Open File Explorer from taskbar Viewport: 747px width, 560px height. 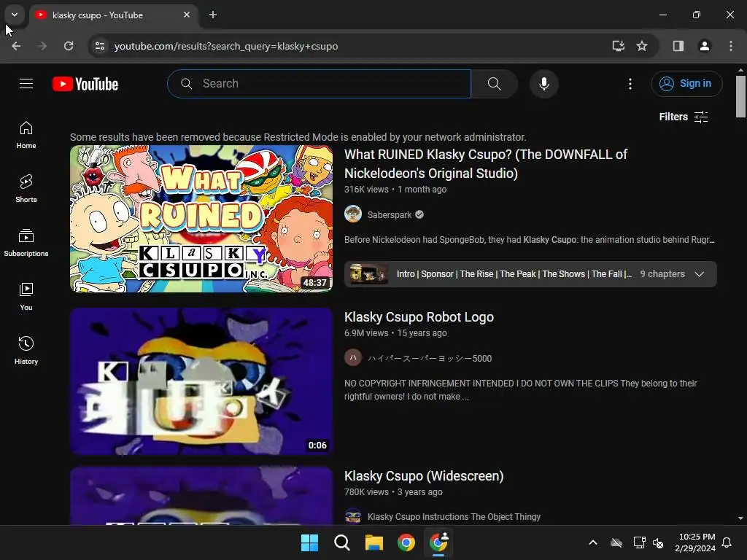374,542
